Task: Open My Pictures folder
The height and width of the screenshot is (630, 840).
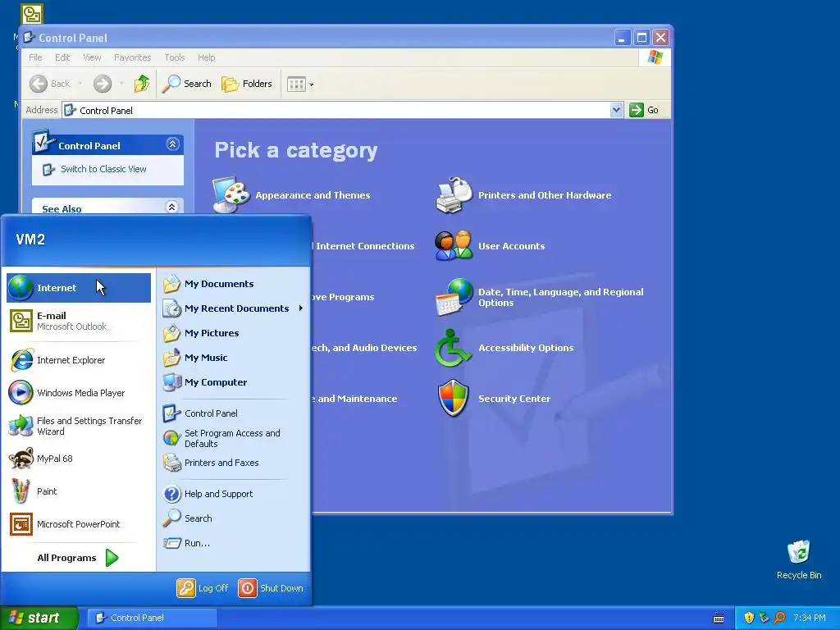Action: tap(233, 333)
